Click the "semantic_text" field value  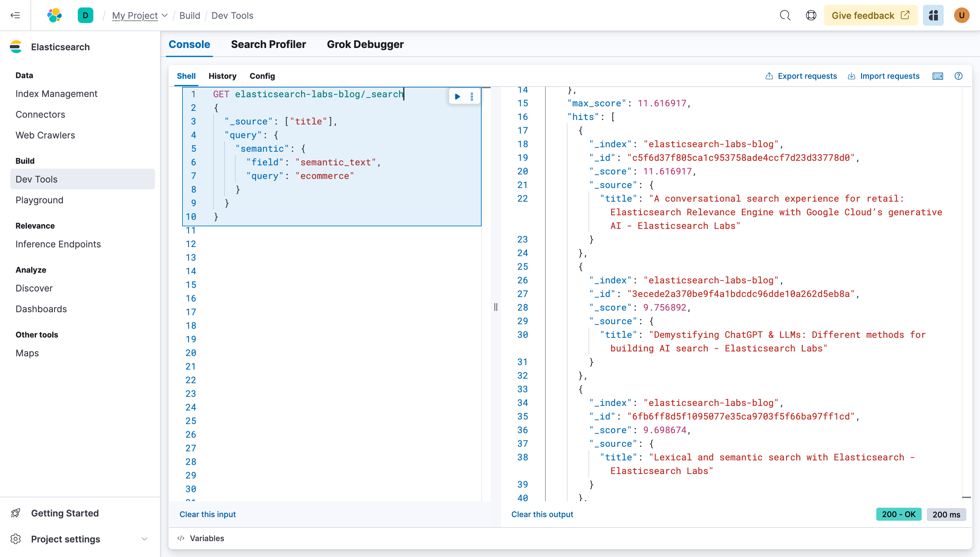(335, 162)
